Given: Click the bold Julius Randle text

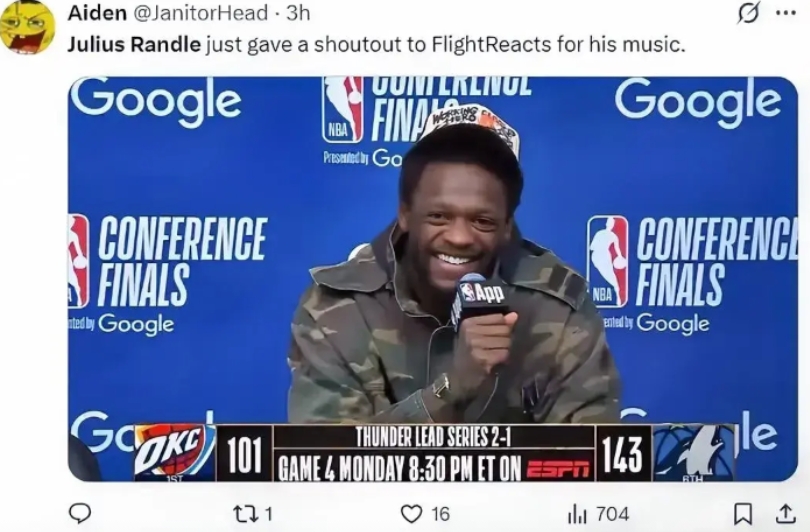Looking at the screenshot, I should pos(134,44).
